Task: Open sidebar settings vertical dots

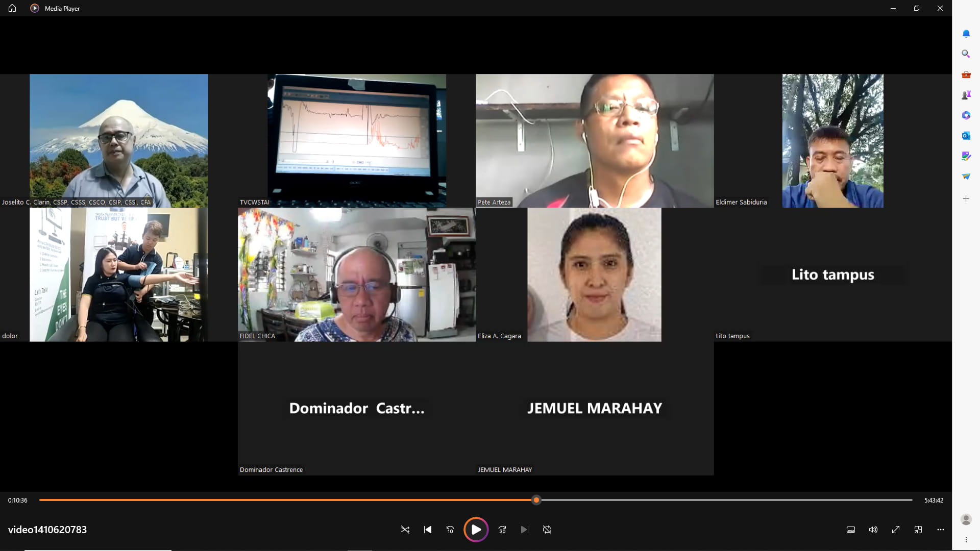Action: (x=966, y=540)
